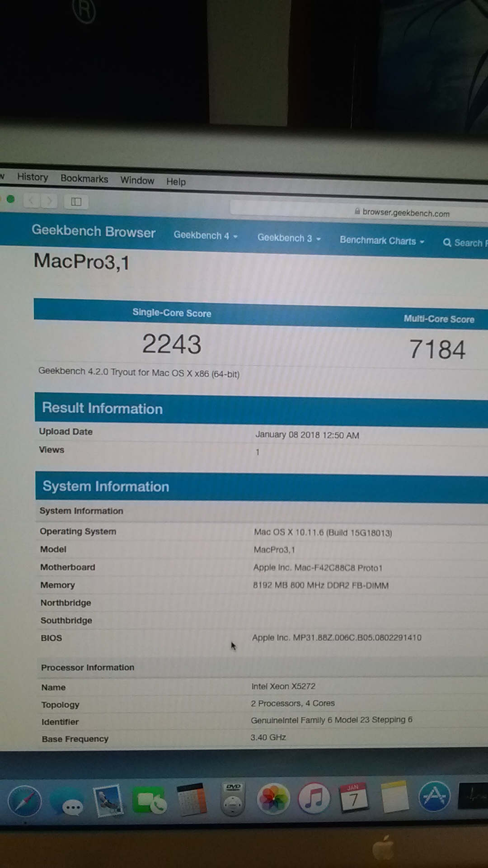The width and height of the screenshot is (488, 868).
Task: Open Mail stamp icon in Dock
Action: (108, 801)
